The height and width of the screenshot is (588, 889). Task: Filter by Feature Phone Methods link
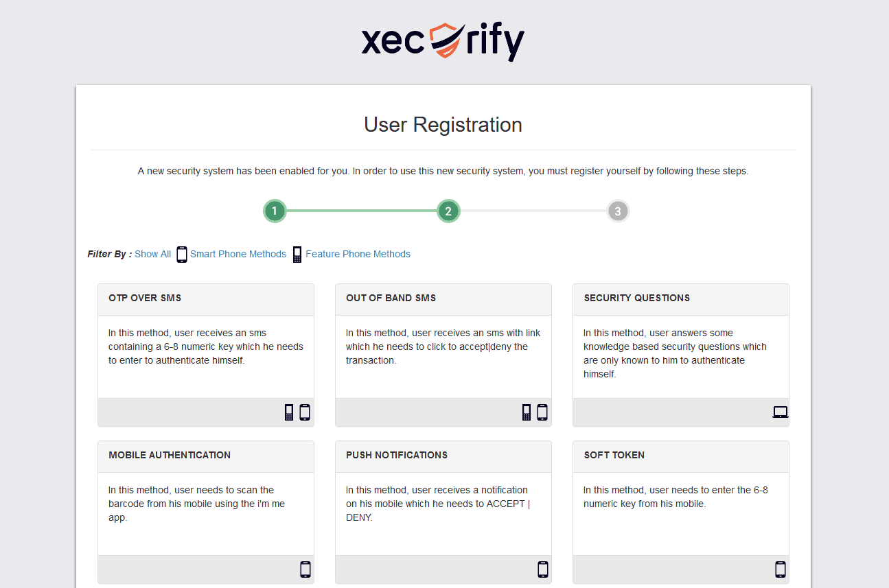click(358, 254)
